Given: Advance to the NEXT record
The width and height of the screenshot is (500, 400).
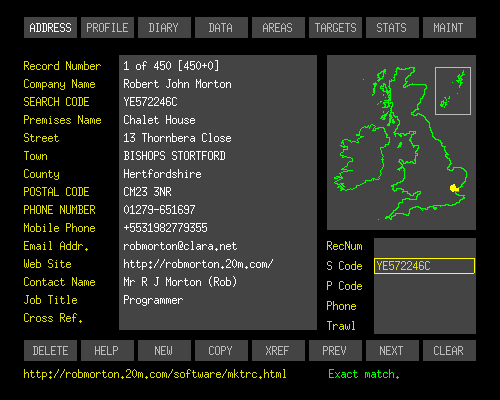Looking at the screenshot, I should (x=392, y=350).
